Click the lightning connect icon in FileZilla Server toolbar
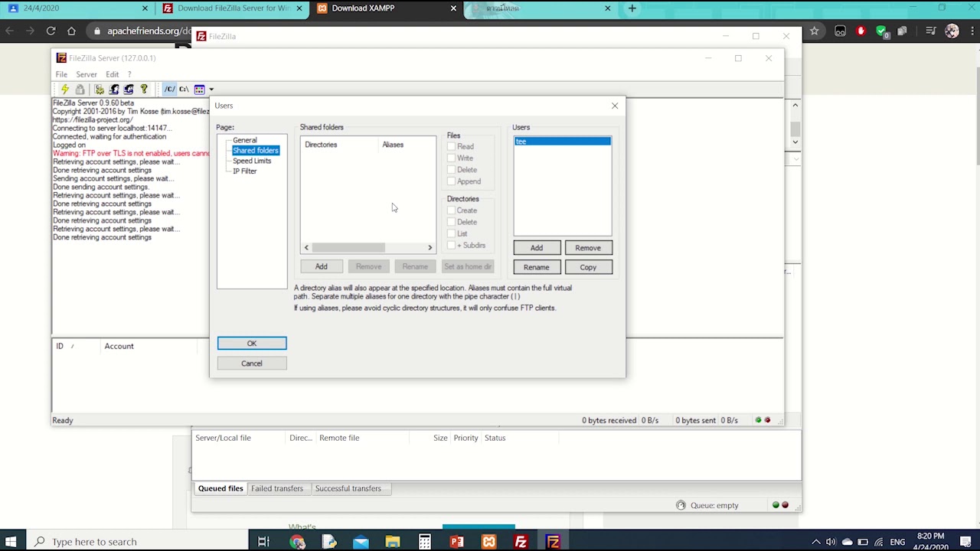The height and width of the screenshot is (551, 980). [x=65, y=90]
